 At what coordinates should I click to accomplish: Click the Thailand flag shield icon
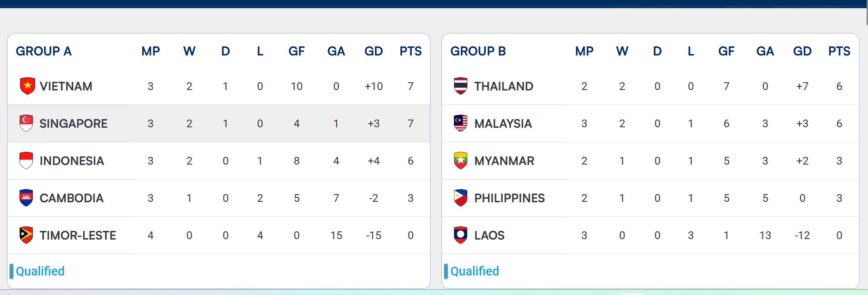(461, 86)
